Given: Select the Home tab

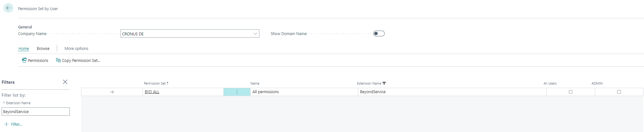Looking at the screenshot, I should point(24,48).
